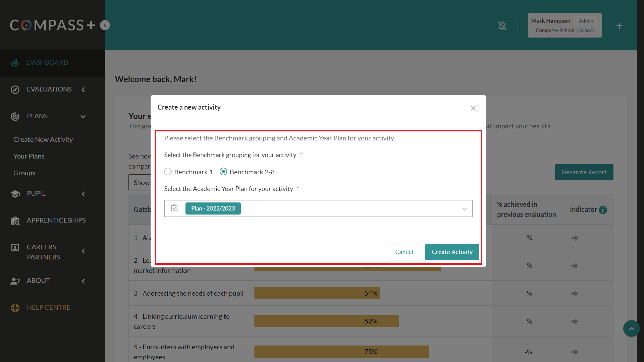Image resolution: width=644 pixels, height=362 pixels.
Task: Select the Benchmark 1 radio button
Action: (x=168, y=172)
